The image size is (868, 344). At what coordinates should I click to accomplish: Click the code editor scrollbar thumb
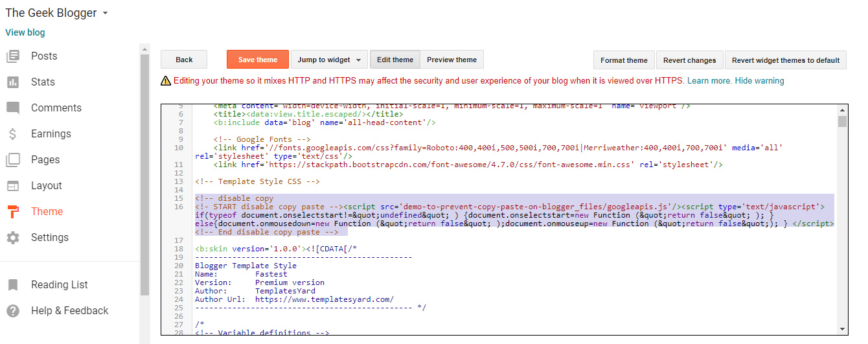pyautogui.click(x=842, y=122)
